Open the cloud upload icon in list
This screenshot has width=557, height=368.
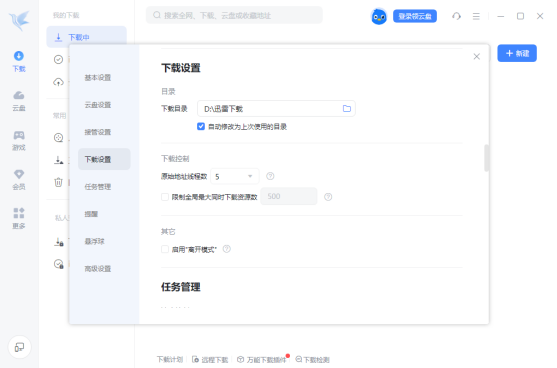[59, 82]
